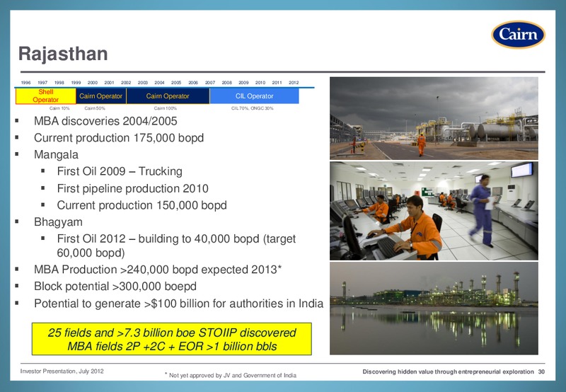Click the Shell Operator timeline block

(x=45, y=96)
